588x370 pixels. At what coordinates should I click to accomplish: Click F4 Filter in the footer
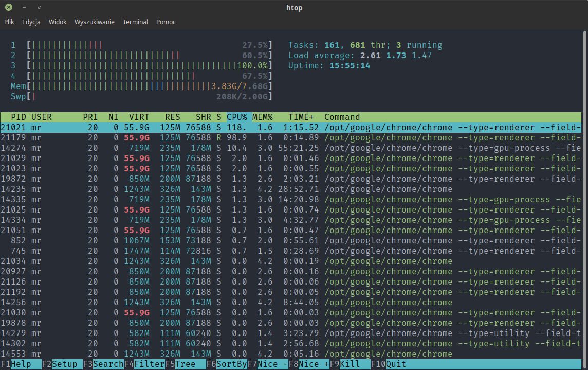click(x=144, y=364)
